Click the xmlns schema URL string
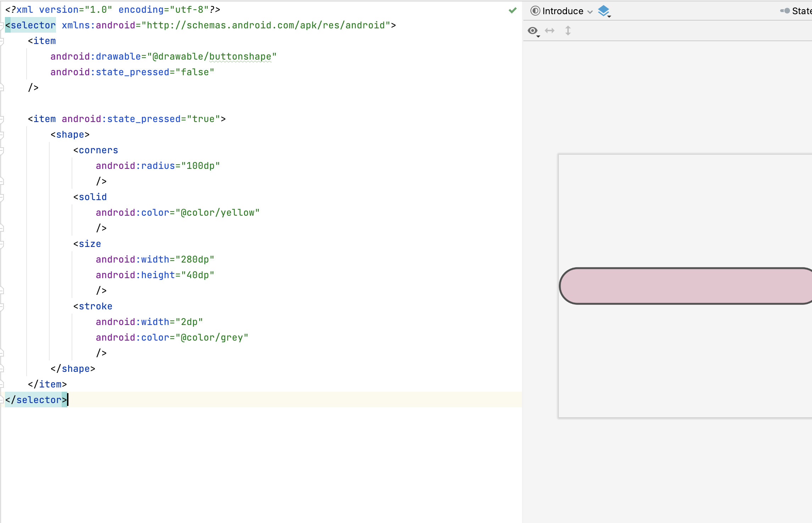The height and width of the screenshot is (523, 812). 266,26
